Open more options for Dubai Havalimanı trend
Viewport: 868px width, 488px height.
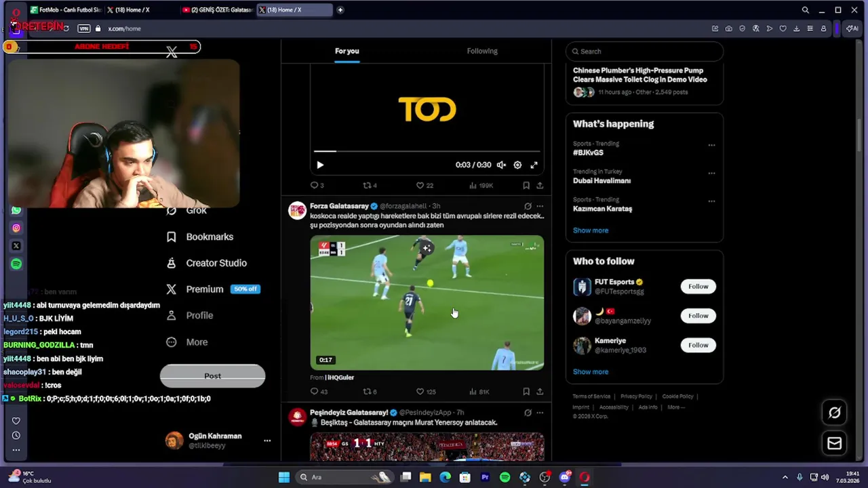tap(711, 173)
